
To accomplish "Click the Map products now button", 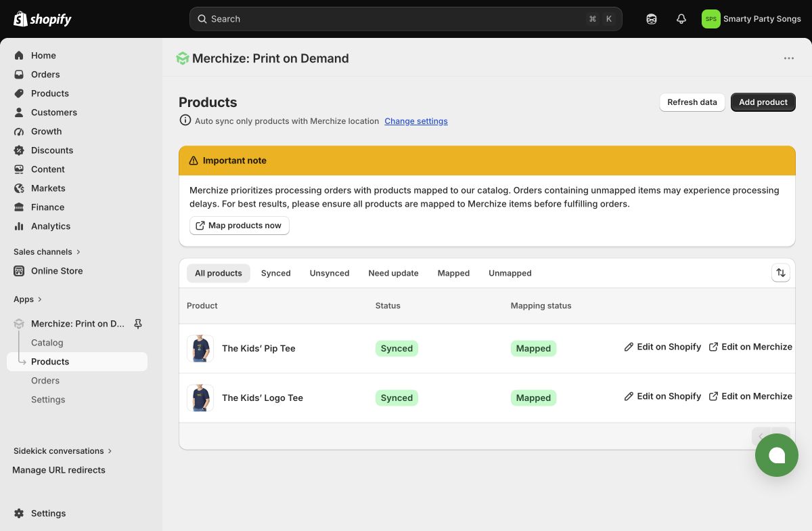I will [x=240, y=226].
